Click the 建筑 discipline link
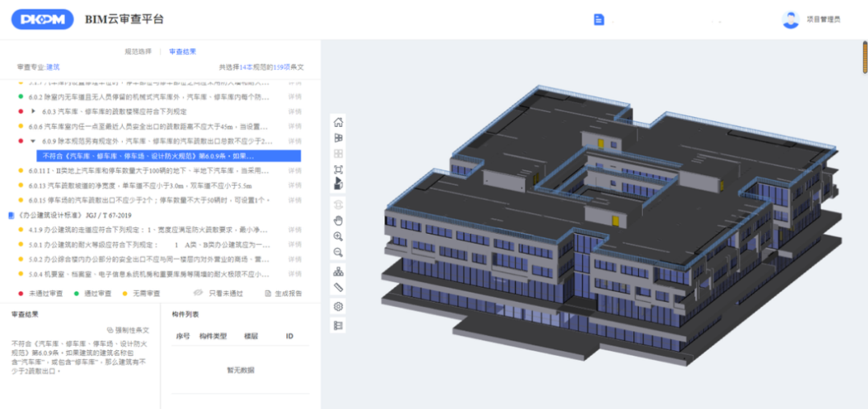This screenshot has height=409, width=868. point(54,67)
